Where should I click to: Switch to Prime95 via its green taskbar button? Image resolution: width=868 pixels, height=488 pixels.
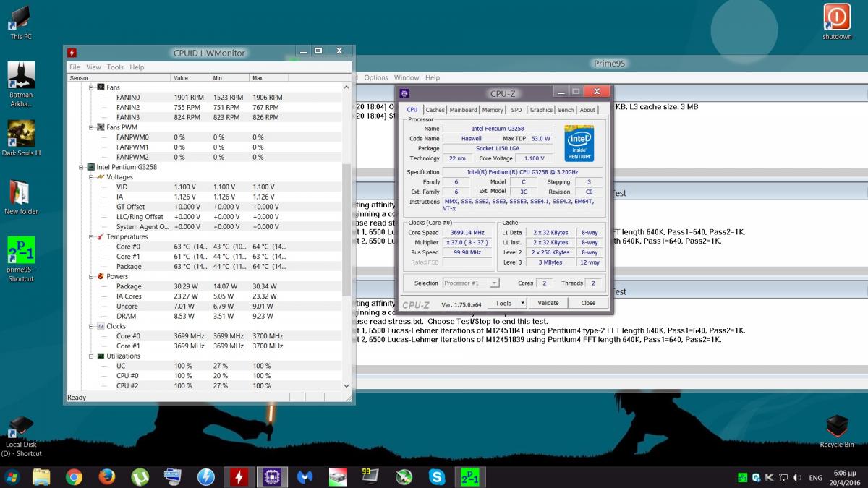point(470,476)
